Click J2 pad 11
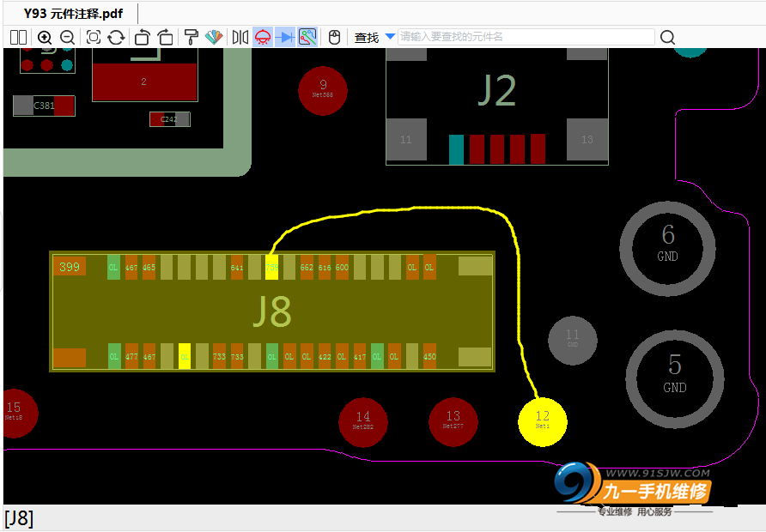The height and width of the screenshot is (532, 766). (406, 140)
